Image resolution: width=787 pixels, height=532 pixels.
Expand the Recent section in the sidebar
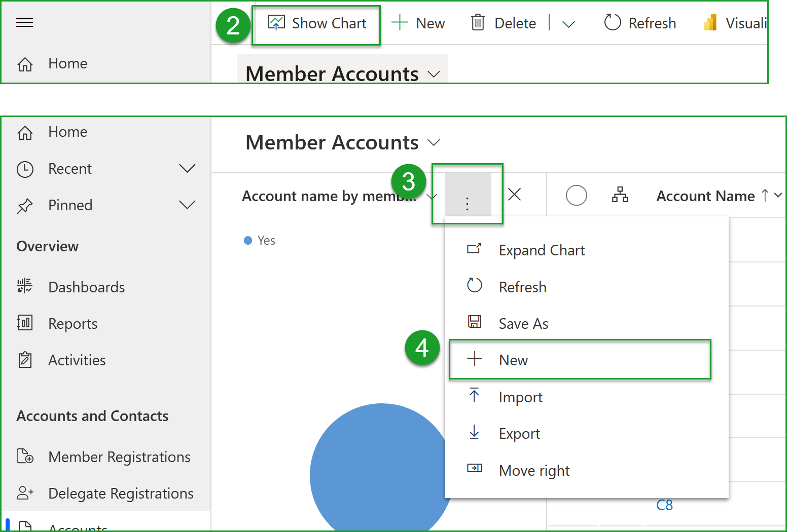pyautogui.click(x=188, y=169)
